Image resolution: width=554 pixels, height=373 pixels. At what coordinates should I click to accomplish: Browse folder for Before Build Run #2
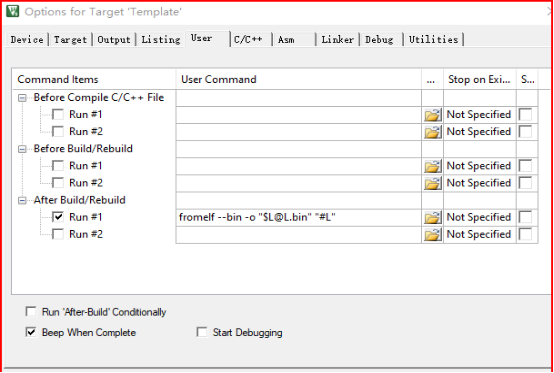click(432, 183)
